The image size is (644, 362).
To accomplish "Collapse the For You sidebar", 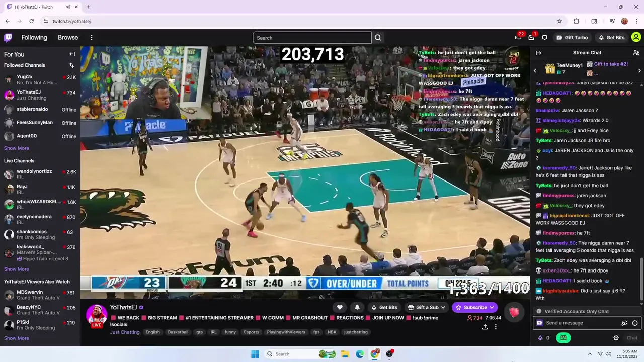I will coord(72,54).
